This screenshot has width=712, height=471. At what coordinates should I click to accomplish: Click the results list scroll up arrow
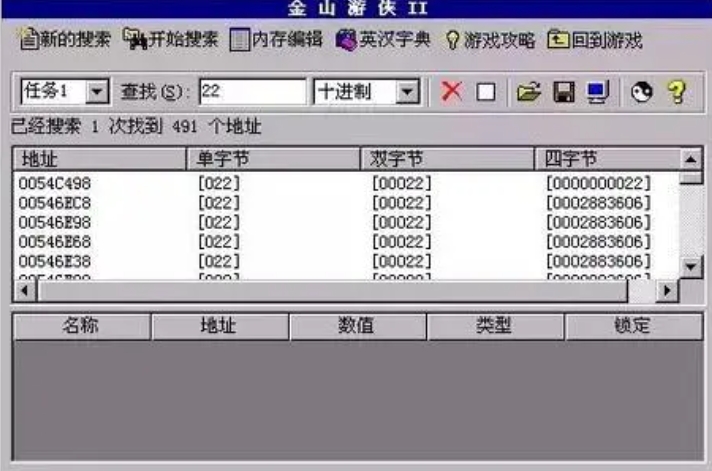[x=691, y=159]
